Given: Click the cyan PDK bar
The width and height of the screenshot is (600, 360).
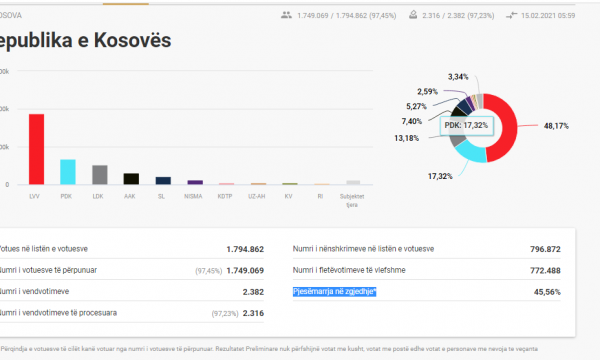Looking at the screenshot, I should coord(68,172).
